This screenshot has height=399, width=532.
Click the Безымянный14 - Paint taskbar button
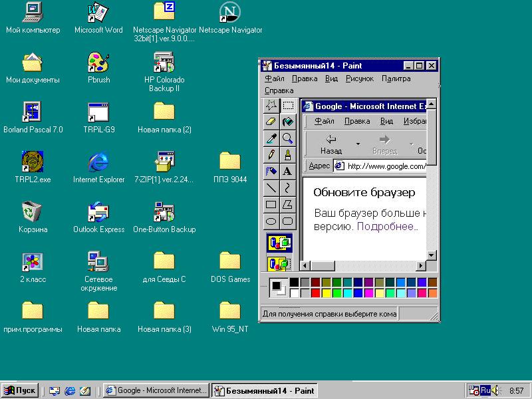pyautogui.click(x=264, y=391)
